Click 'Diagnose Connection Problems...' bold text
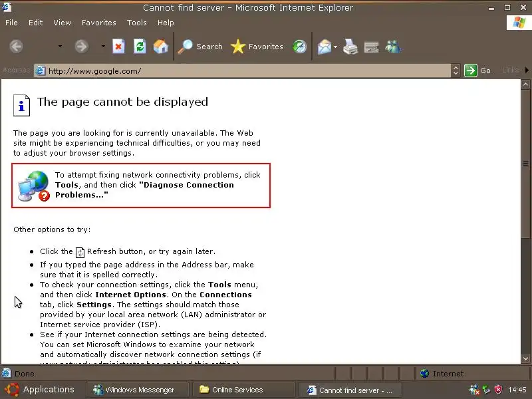Screen dimensions: 532x399 click(x=144, y=190)
